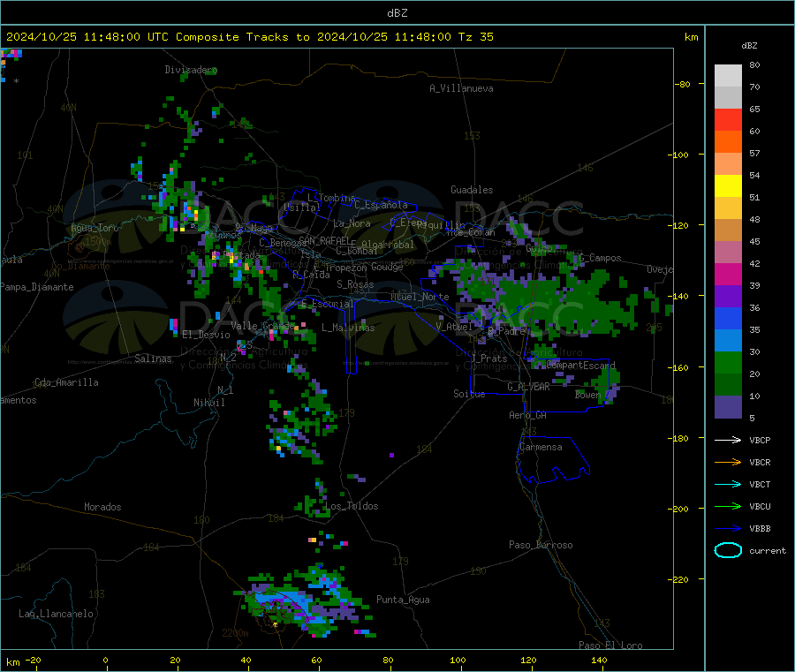Click the 'Los_Toldos' map label

pyautogui.click(x=352, y=506)
